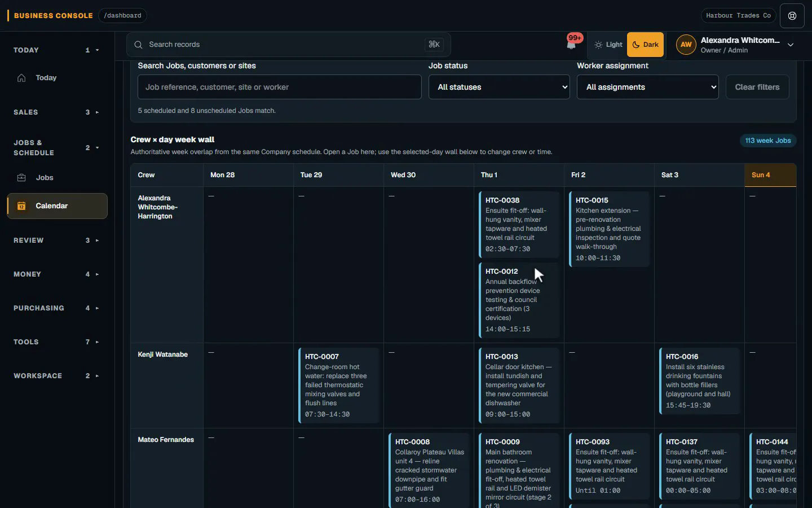The image size is (812, 508).
Task: Open the Worker assignment dropdown
Action: [x=647, y=87]
